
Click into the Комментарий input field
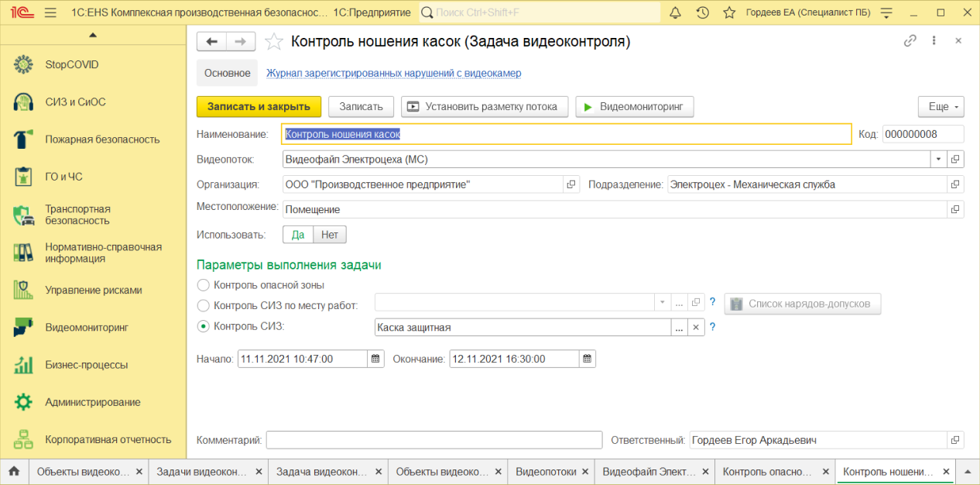(433, 440)
